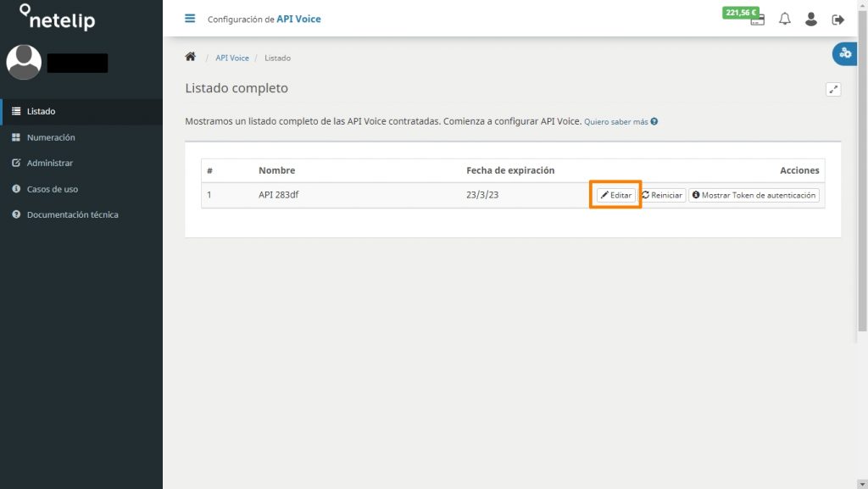Image resolution: width=868 pixels, height=489 pixels.
Task: Open the blue gears settings tab
Action: coord(843,53)
